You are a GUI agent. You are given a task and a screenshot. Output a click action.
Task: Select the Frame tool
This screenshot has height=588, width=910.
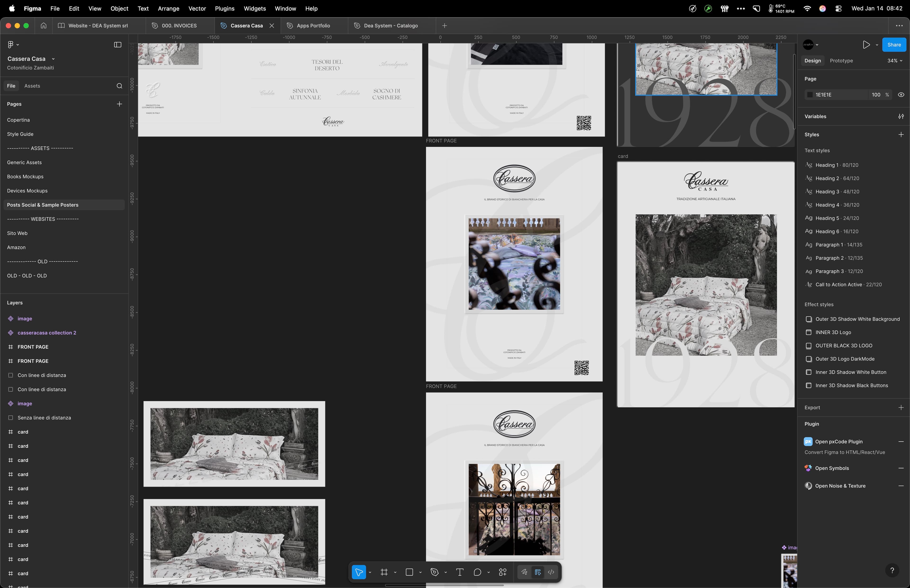384,572
